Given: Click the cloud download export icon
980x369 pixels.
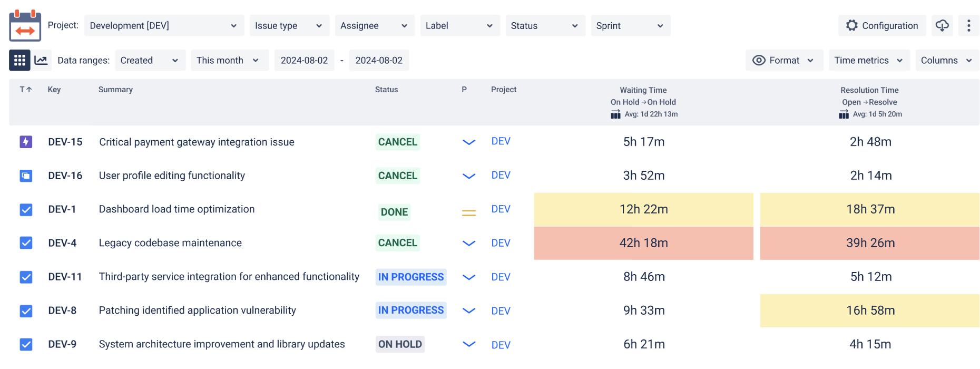Looking at the screenshot, I should tap(942, 25).
